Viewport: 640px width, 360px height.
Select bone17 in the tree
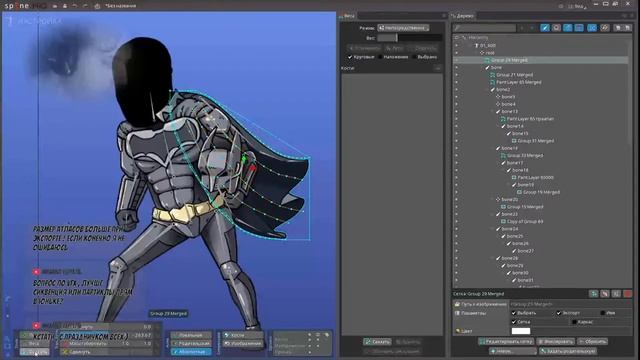click(515, 163)
